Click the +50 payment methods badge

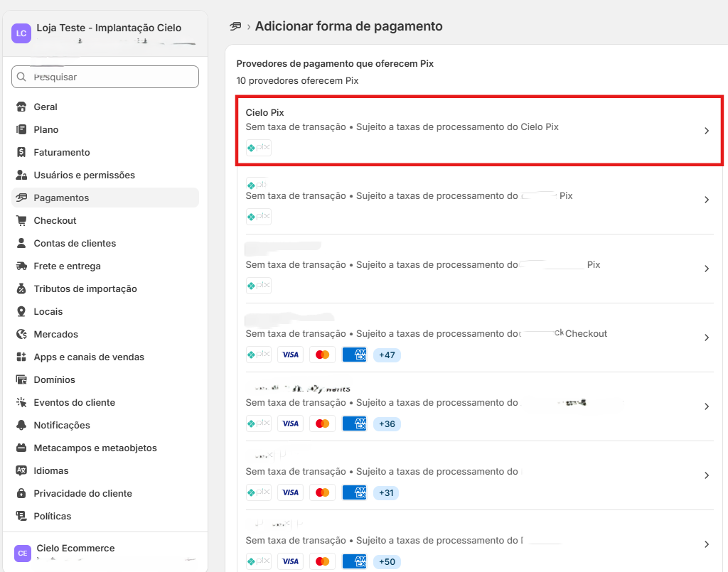click(387, 562)
